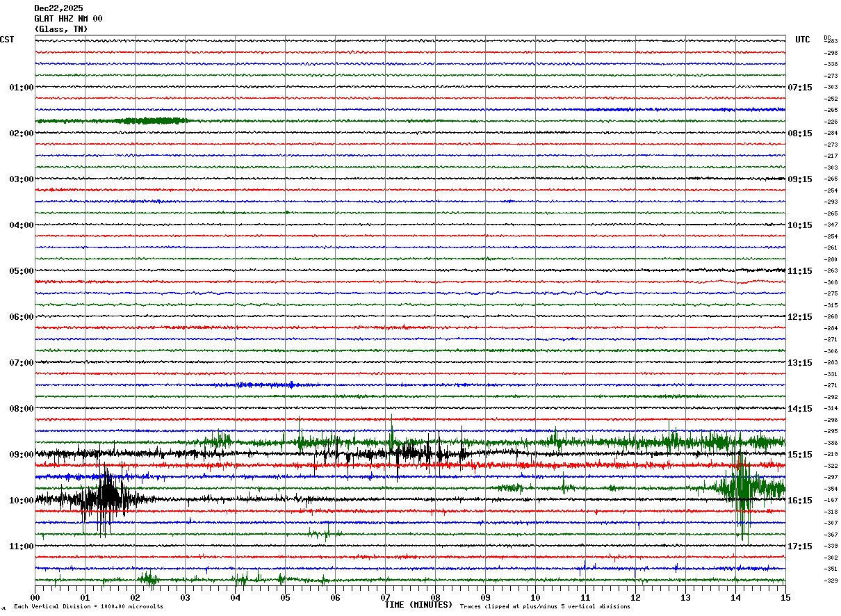Select the 01:00 CST time label
This screenshot has height=616, width=841.
tap(22, 88)
